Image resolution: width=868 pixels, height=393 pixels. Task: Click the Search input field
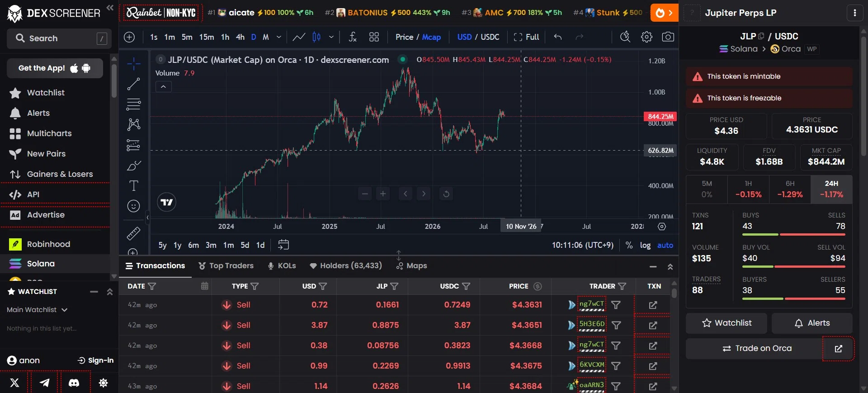(58, 38)
